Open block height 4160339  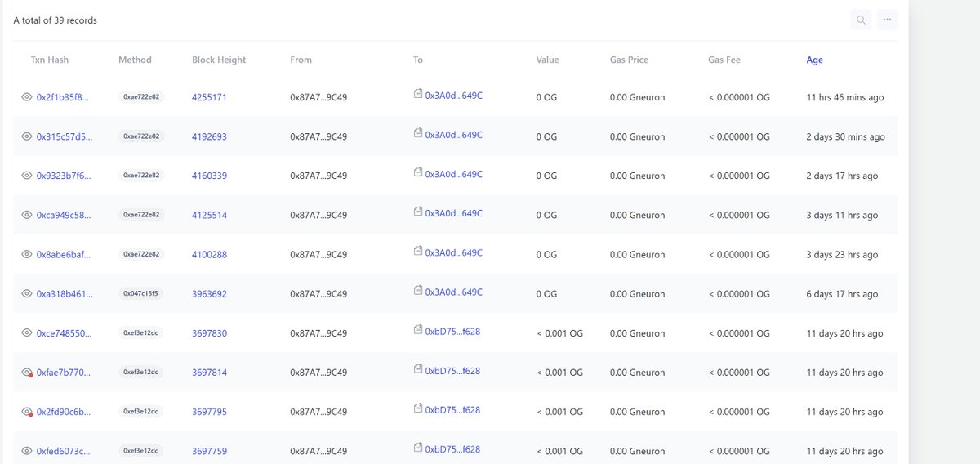click(x=209, y=176)
